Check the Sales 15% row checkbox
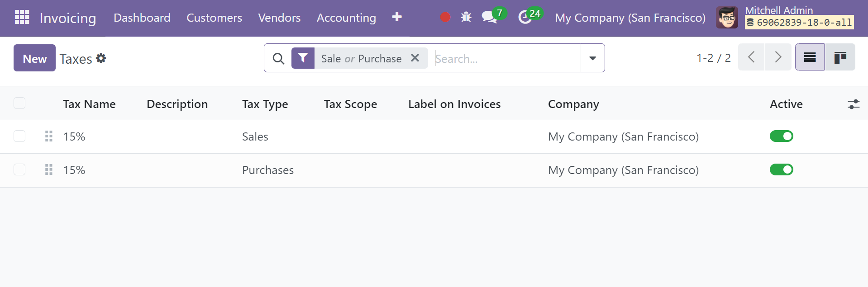Screen dimensions: 868x287 coord(19,136)
